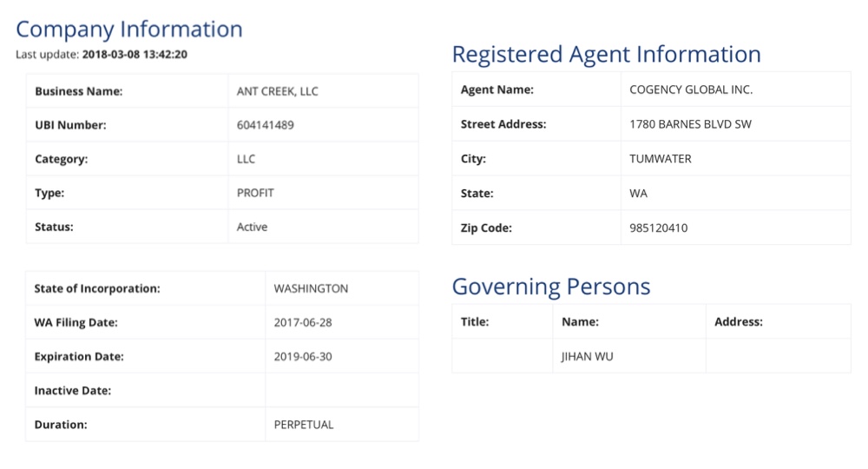Select the zip code 985120410
This screenshot has width=868, height=469.
point(658,228)
